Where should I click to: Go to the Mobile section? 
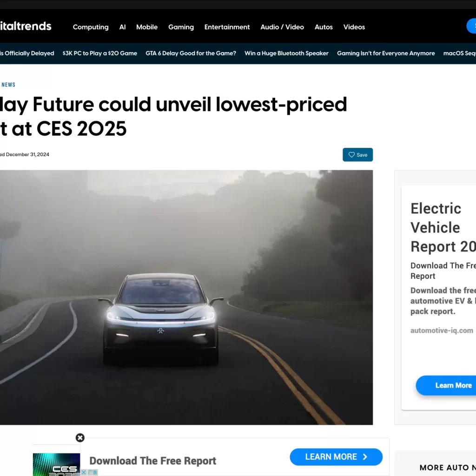pos(146,27)
